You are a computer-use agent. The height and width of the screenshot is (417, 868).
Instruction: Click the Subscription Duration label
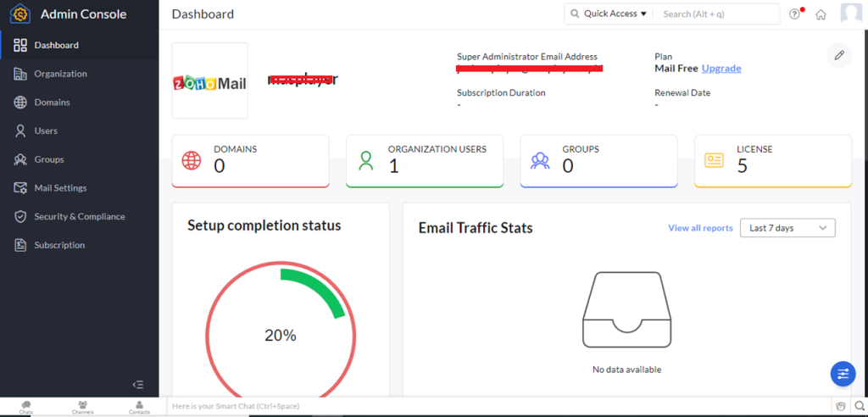click(501, 92)
